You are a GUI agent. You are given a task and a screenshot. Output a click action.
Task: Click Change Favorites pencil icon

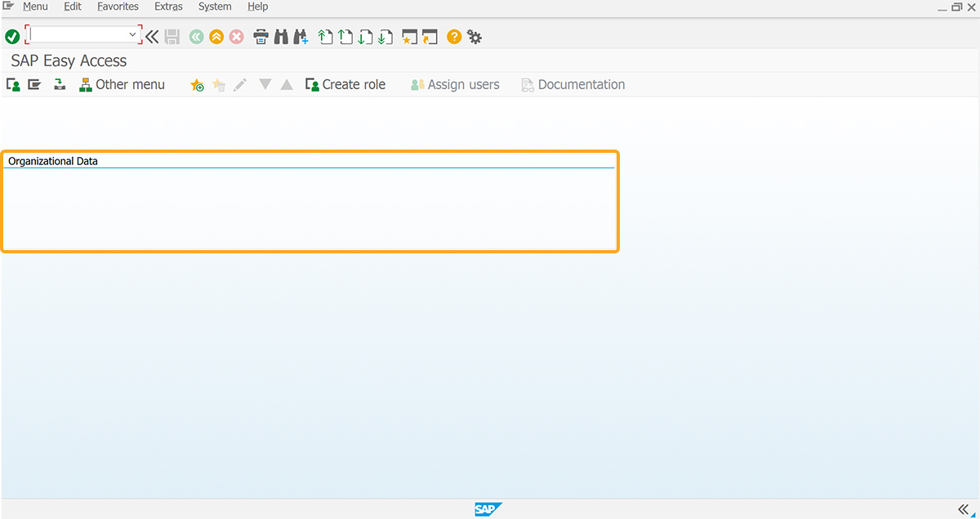click(240, 84)
